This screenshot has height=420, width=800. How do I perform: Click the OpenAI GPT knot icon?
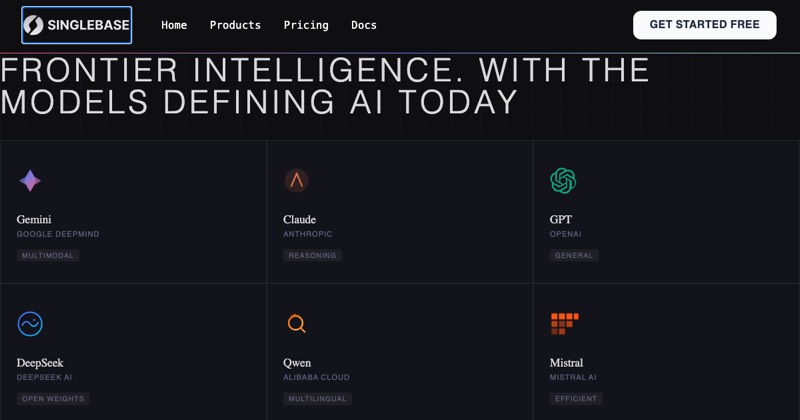[x=563, y=181]
